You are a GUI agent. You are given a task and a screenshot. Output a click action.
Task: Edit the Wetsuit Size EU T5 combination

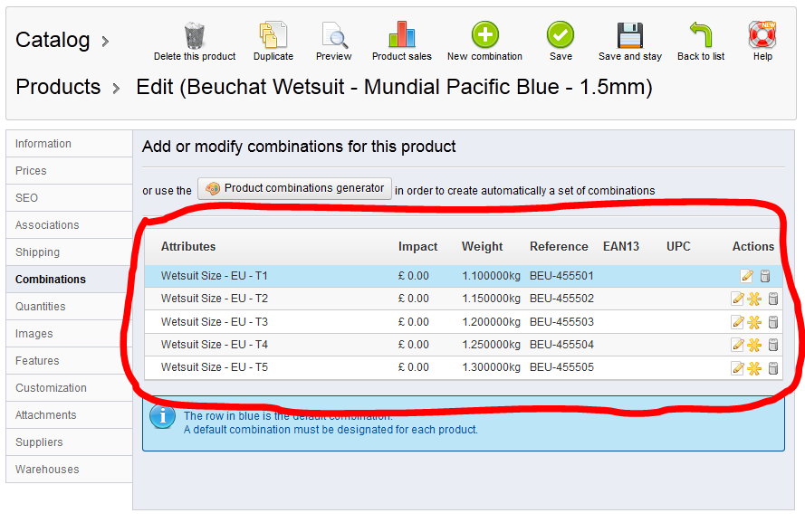(x=738, y=368)
